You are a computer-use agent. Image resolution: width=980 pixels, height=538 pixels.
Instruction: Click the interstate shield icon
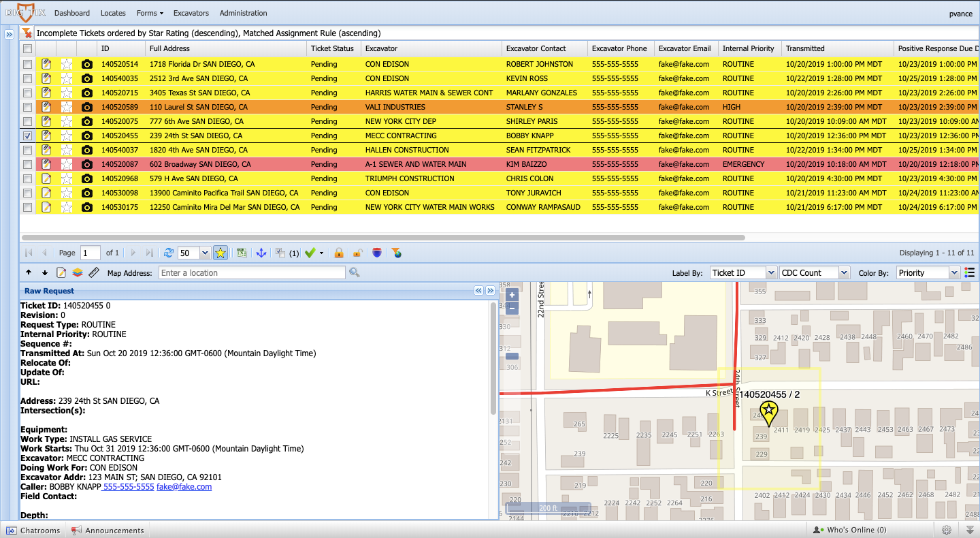click(377, 253)
